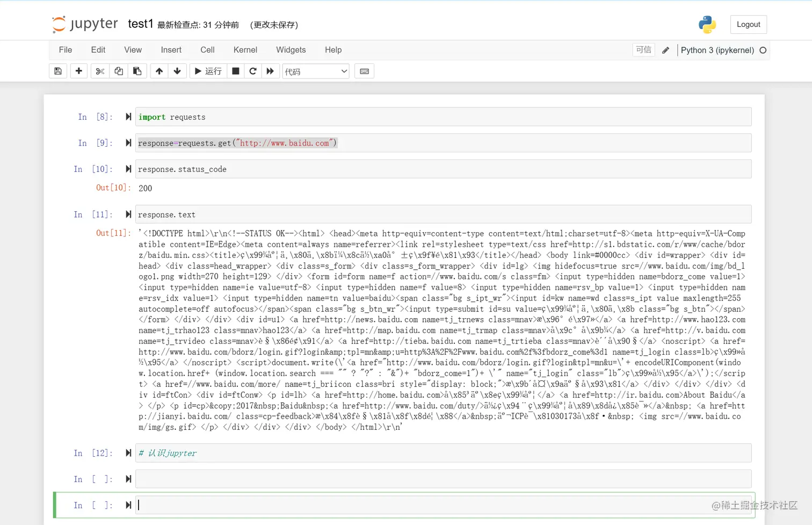Image resolution: width=812 pixels, height=525 pixels.
Task: Log out with the Logout button
Action: (749, 24)
